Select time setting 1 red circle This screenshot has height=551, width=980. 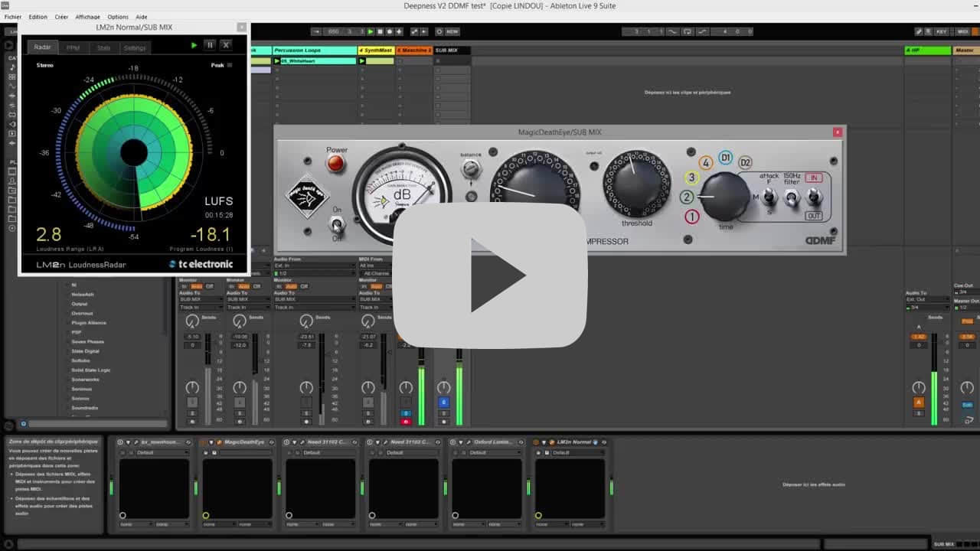pyautogui.click(x=692, y=217)
